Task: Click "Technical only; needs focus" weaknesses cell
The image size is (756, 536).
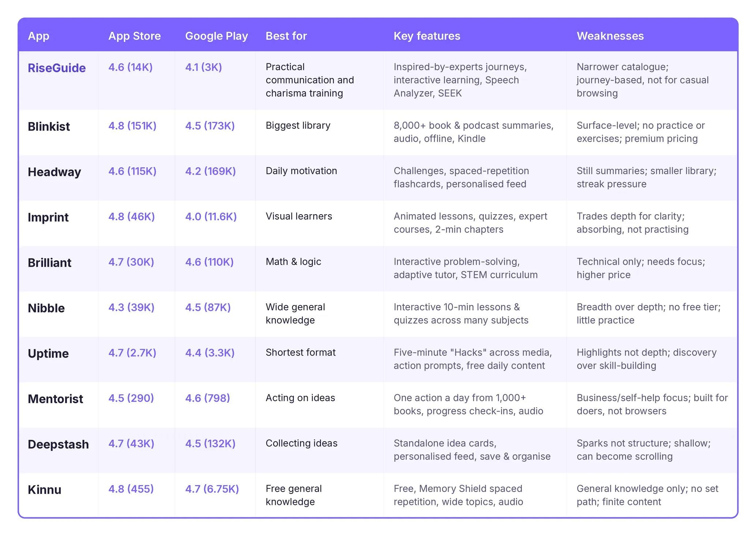Action: (x=641, y=268)
